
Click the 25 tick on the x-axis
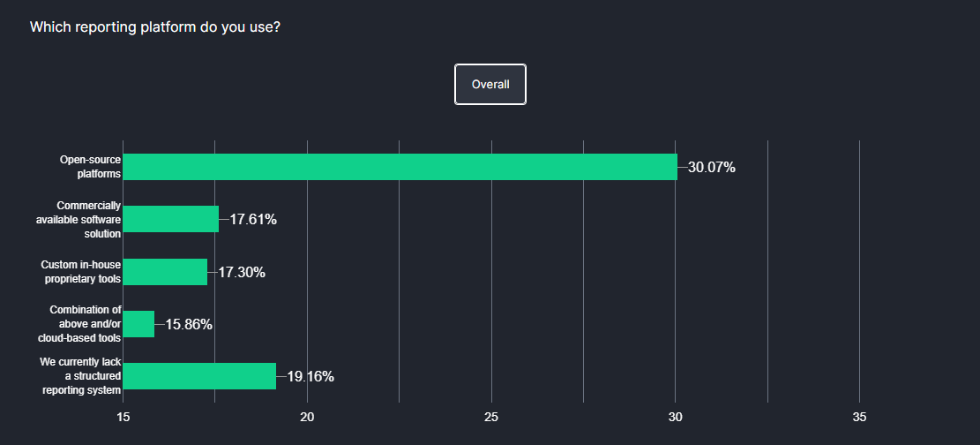491,417
